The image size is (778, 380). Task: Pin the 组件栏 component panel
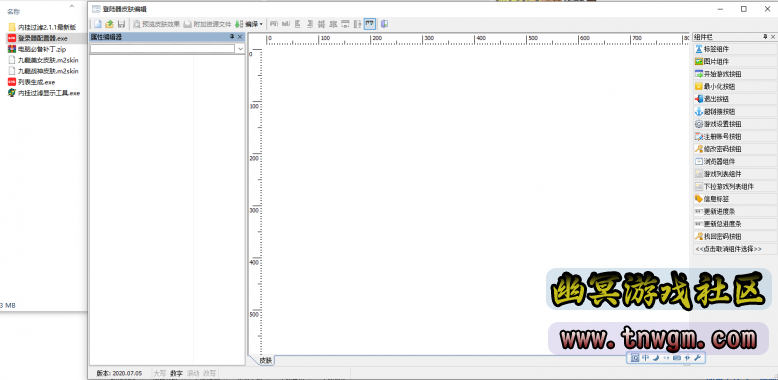[x=766, y=37]
